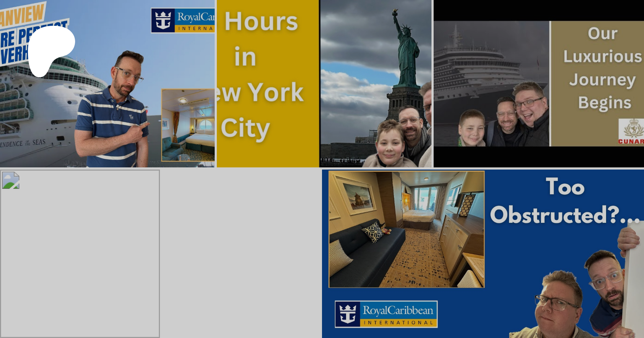Open the small stateroom inset beside pointing man
This screenshot has width=644, height=338.
point(188,125)
